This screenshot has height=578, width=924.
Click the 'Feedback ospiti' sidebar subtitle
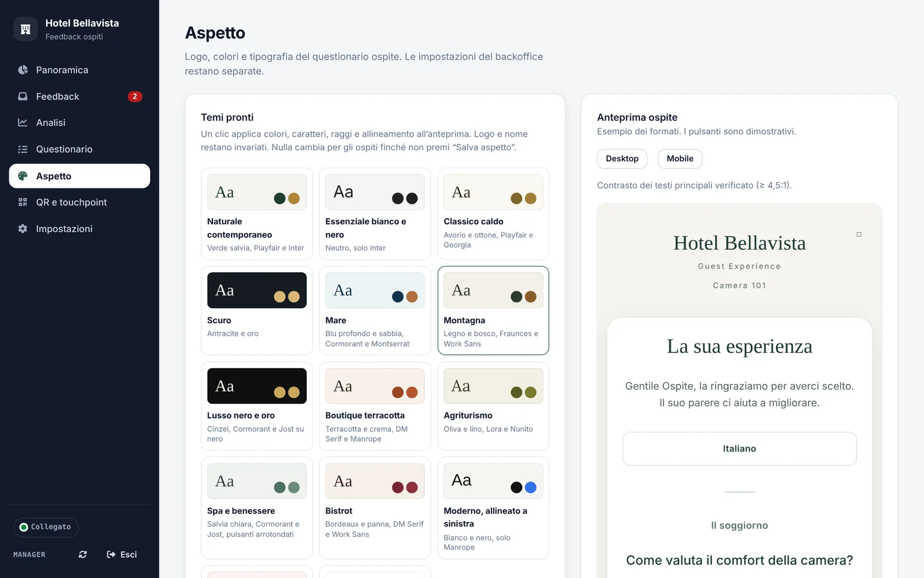74,37
